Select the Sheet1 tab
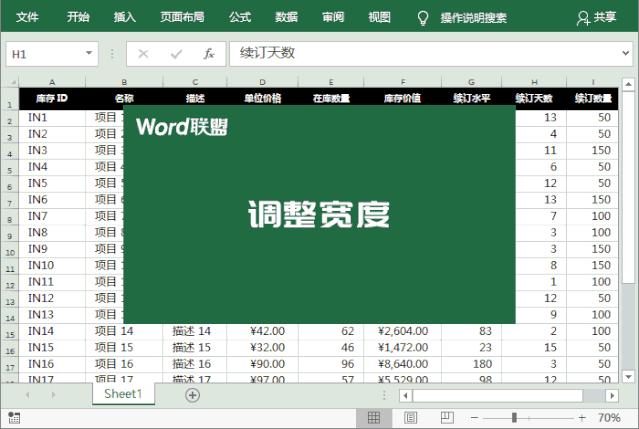The image size is (639, 429). 123,394
